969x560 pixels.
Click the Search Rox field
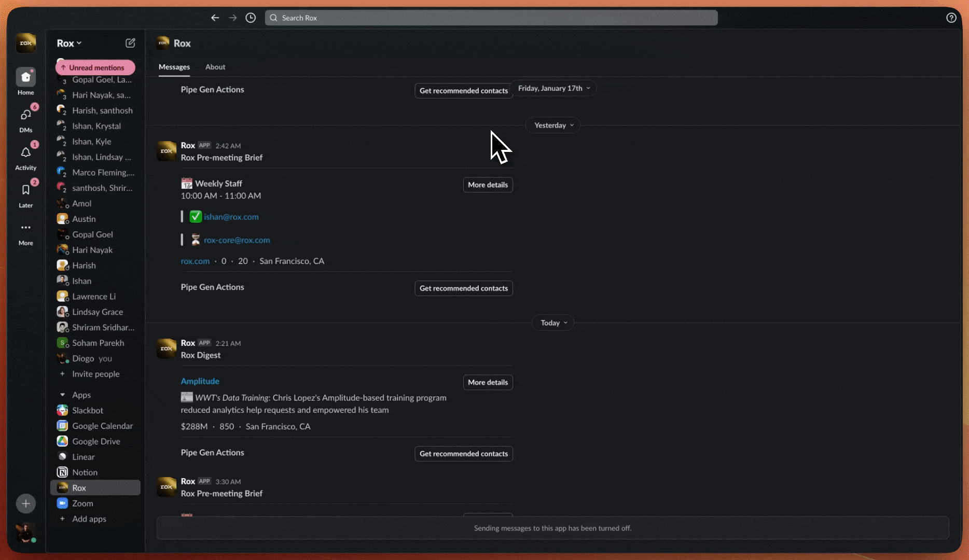coord(491,18)
